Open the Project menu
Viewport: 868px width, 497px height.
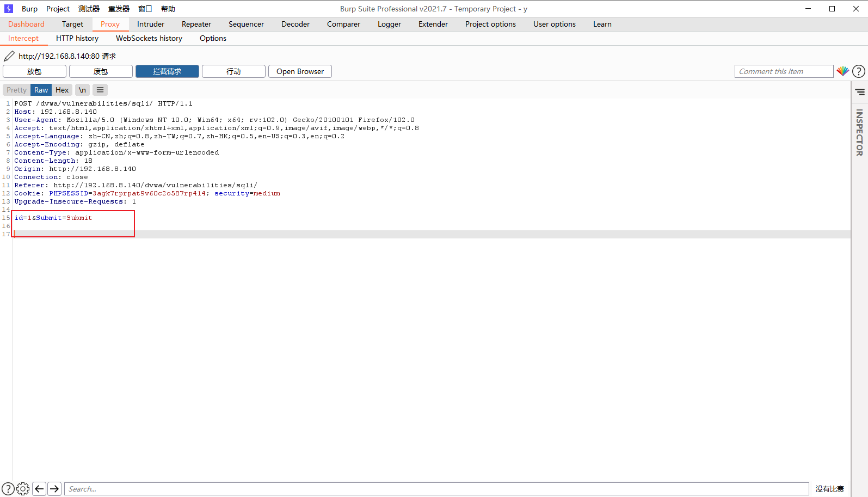(x=58, y=9)
